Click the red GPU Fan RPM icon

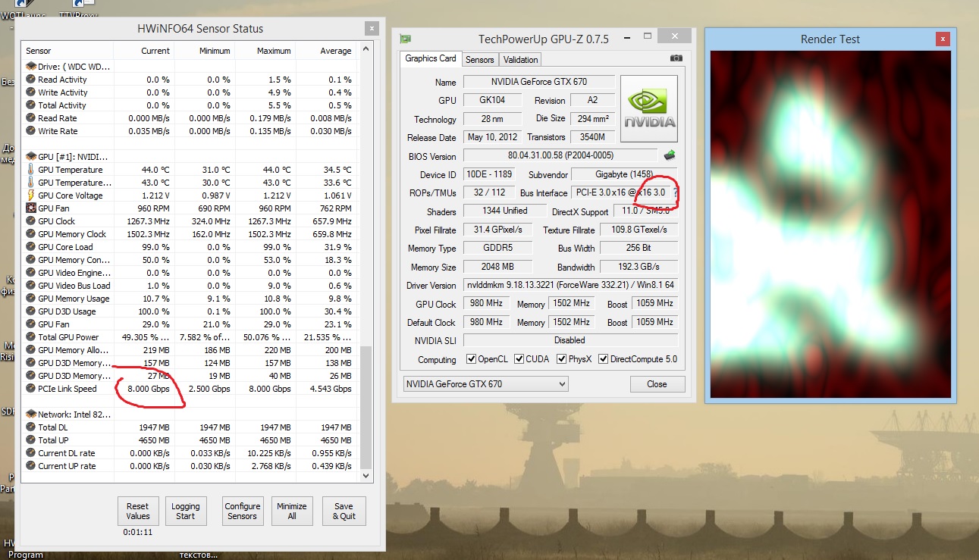30,208
